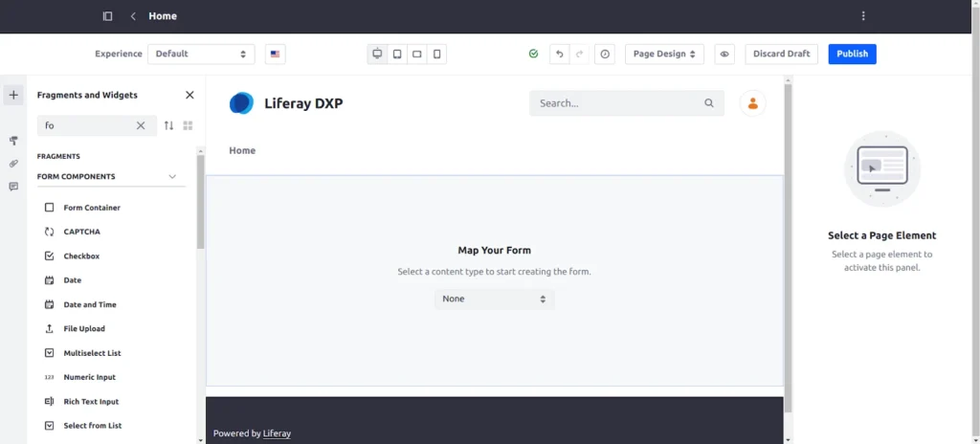Open the Comments sidebar tab

13,187
